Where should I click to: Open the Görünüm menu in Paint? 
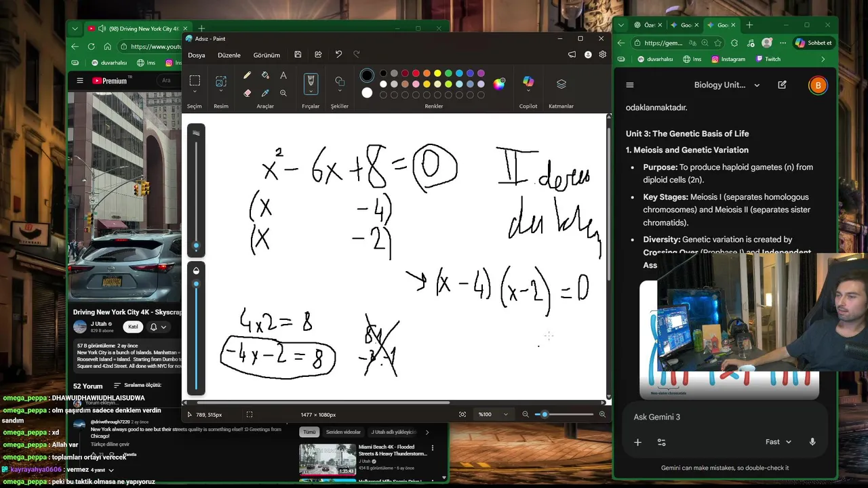click(x=267, y=55)
